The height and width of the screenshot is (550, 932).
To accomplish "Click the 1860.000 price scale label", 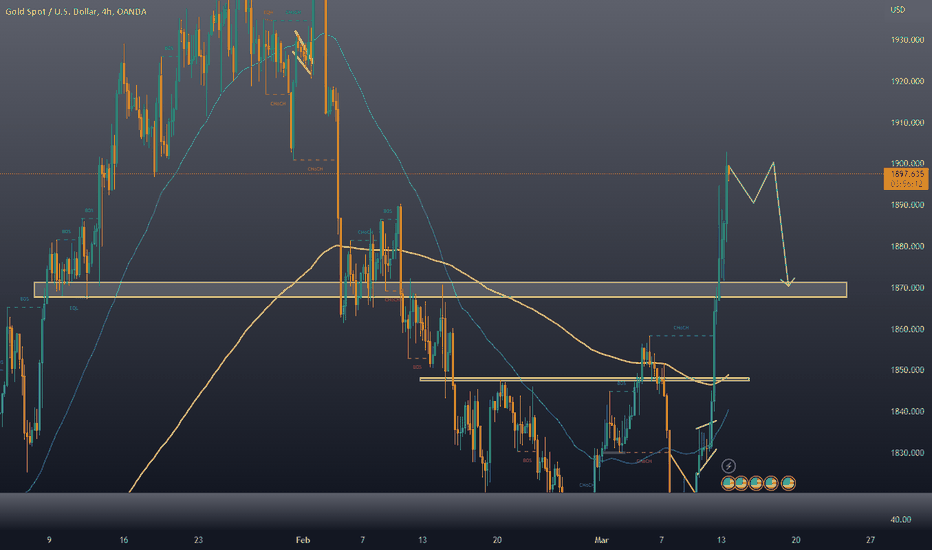I will tap(907, 329).
